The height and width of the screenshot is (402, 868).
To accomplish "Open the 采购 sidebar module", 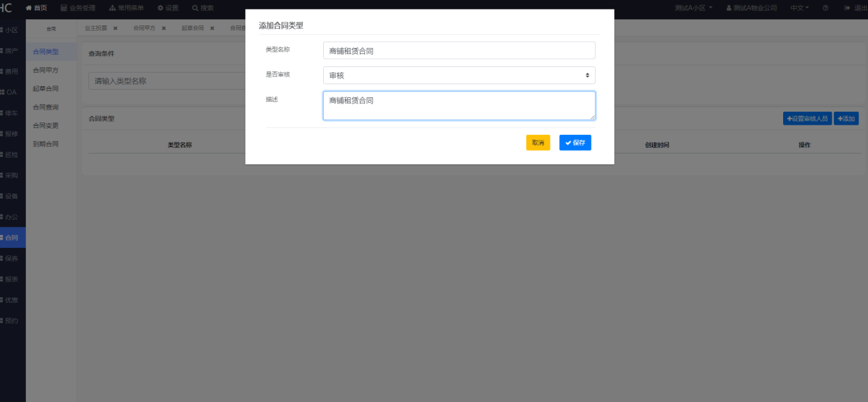I will pos(12,175).
